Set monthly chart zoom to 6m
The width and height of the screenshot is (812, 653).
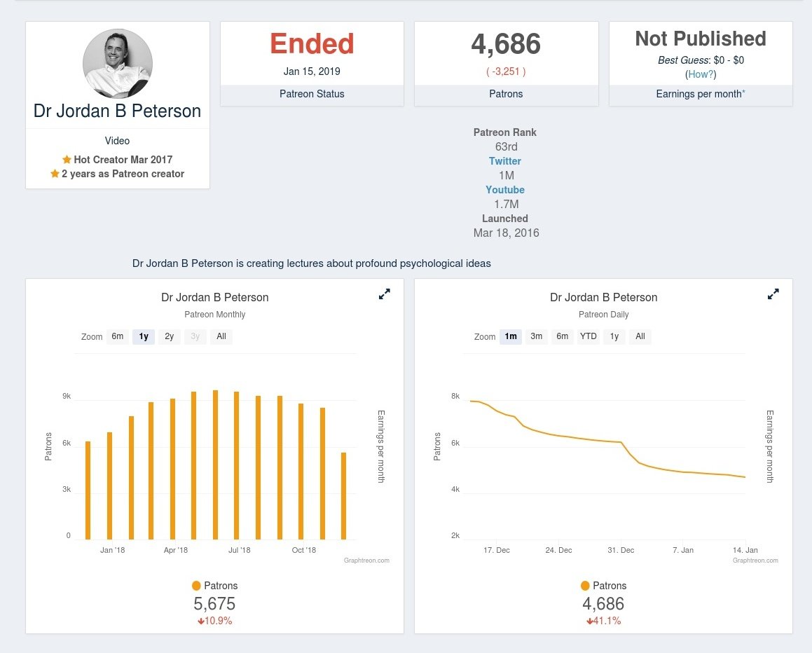click(117, 336)
